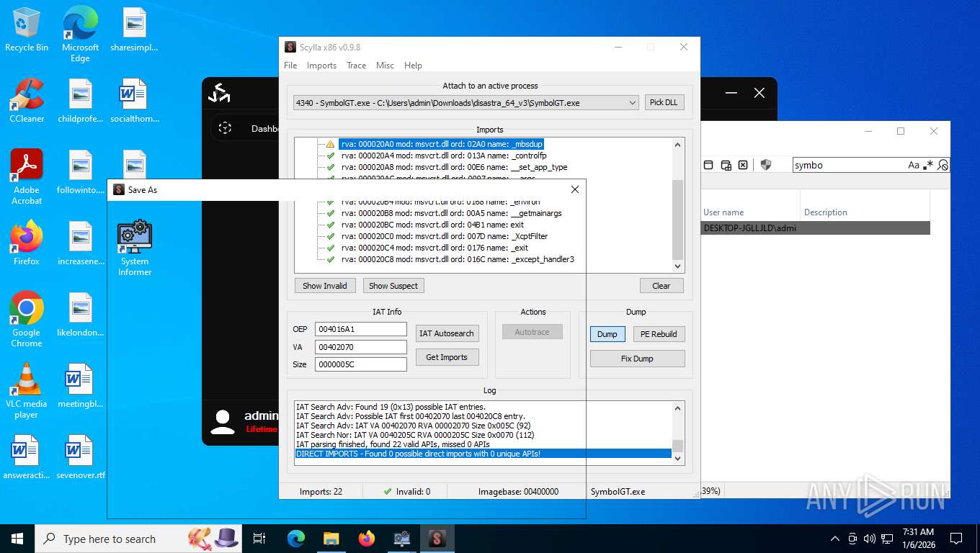The width and height of the screenshot is (980, 553).
Task: Click the OEP input field
Action: (360, 329)
